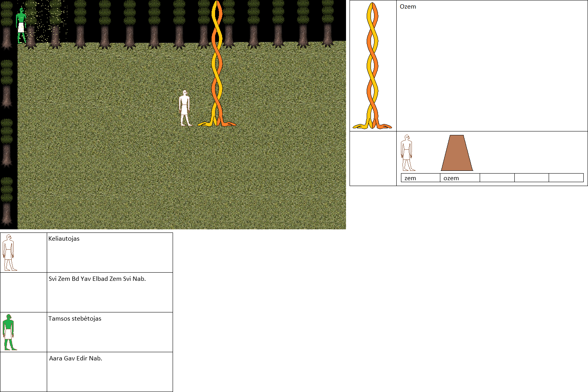The height and width of the screenshot is (392, 588).
Task: Click the small figure icon above zem
Action: [x=407, y=153]
